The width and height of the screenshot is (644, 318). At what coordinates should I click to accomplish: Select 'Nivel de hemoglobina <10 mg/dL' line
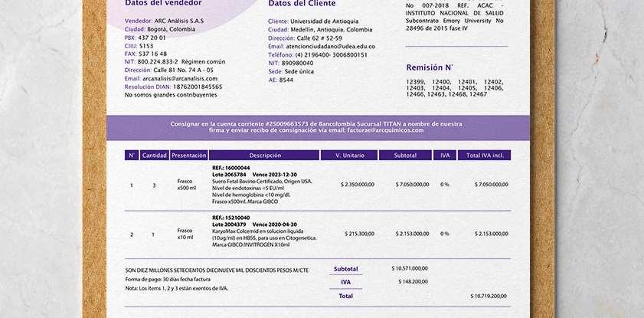tap(251, 195)
